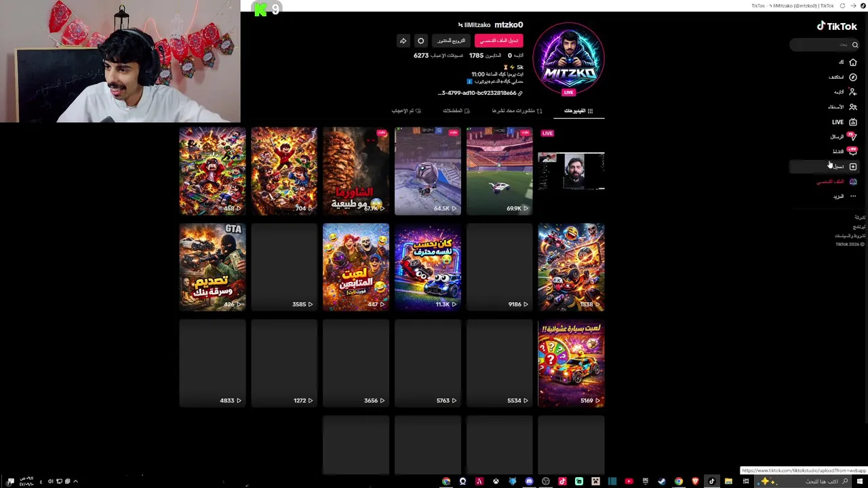Viewport: 868px width, 488px height.
Task: Select the Upload plus icon in sidebar
Action: pos(853,167)
